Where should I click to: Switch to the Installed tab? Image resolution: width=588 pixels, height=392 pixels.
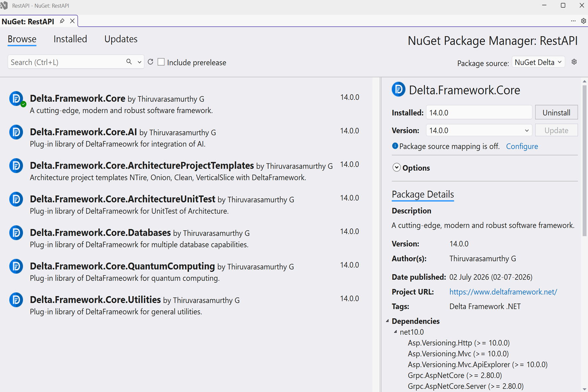click(x=70, y=39)
